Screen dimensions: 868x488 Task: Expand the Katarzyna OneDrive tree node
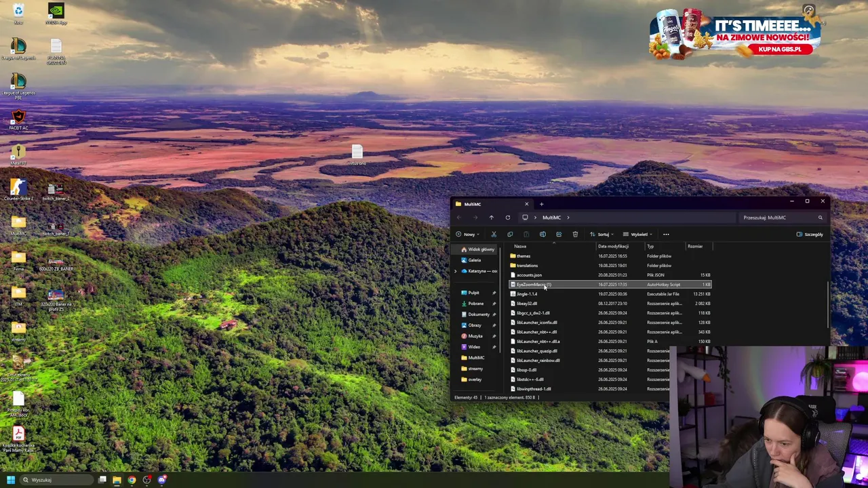(456, 271)
